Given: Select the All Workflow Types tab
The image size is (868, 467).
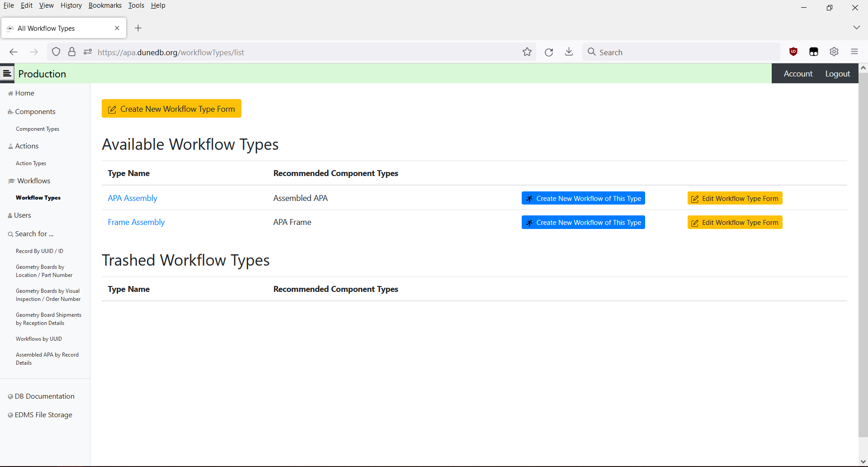Looking at the screenshot, I should click(63, 28).
